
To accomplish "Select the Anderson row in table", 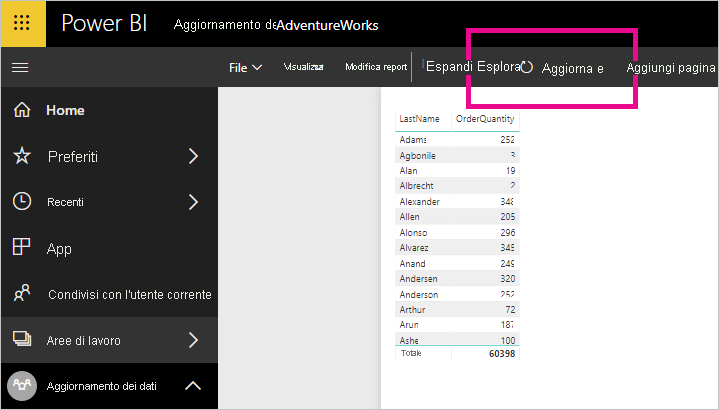I will click(457, 294).
